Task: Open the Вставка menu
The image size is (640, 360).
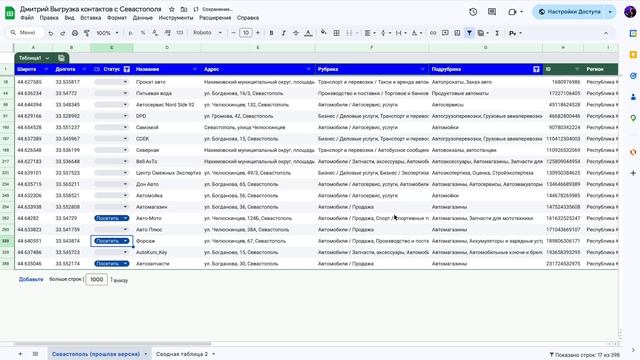Action: (91, 18)
